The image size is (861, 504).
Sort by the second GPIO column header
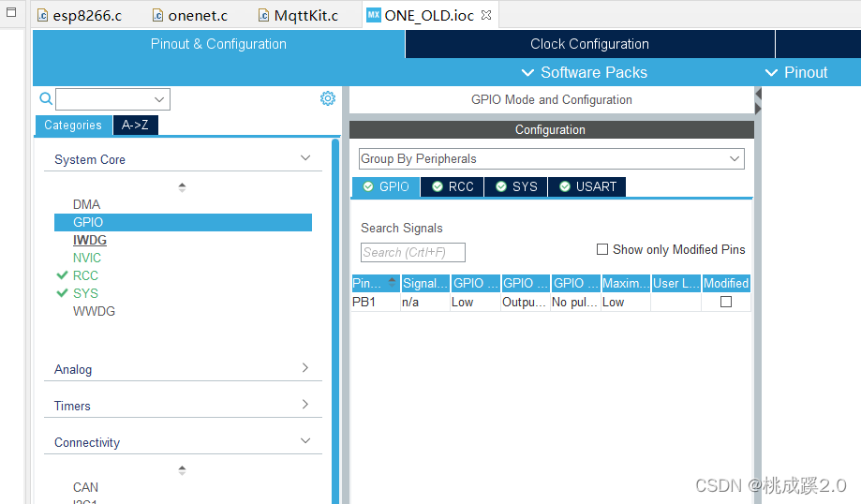tap(526, 283)
